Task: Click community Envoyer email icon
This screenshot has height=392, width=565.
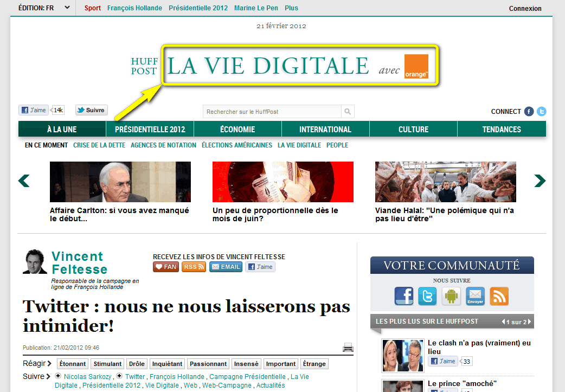Action: [x=475, y=296]
